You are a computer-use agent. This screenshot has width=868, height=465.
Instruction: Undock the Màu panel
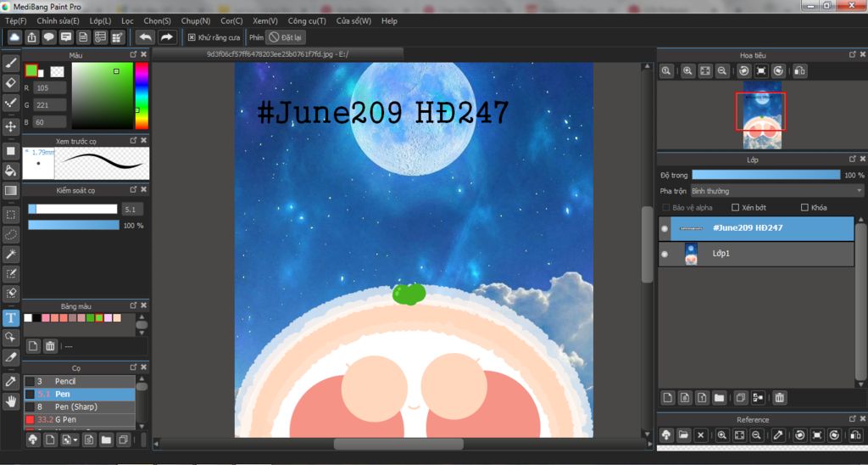tap(133, 54)
